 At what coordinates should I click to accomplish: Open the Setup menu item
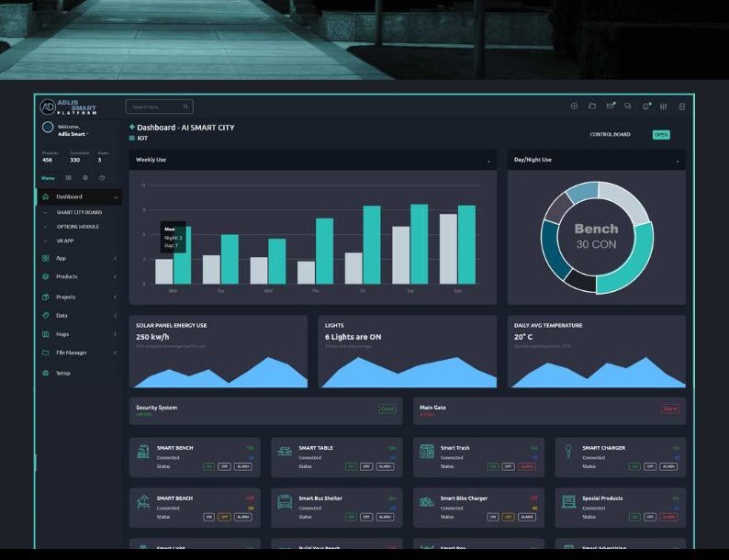pos(63,373)
